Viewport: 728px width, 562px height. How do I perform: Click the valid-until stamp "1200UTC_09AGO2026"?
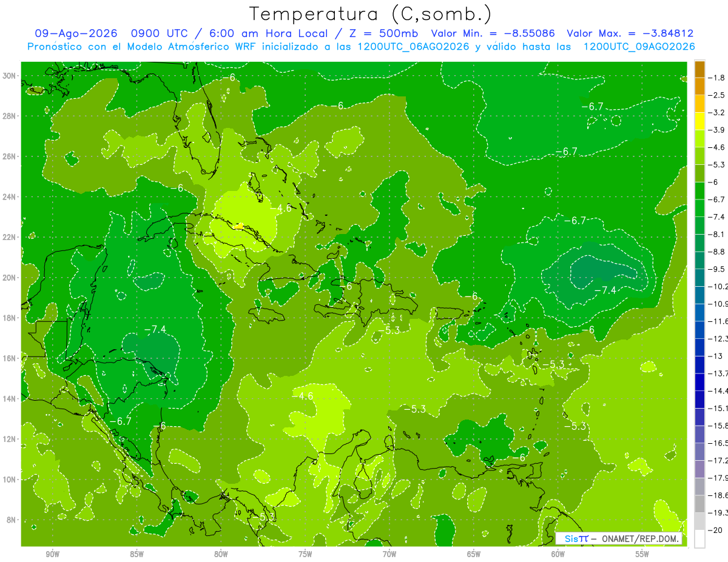pyautogui.click(x=639, y=47)
